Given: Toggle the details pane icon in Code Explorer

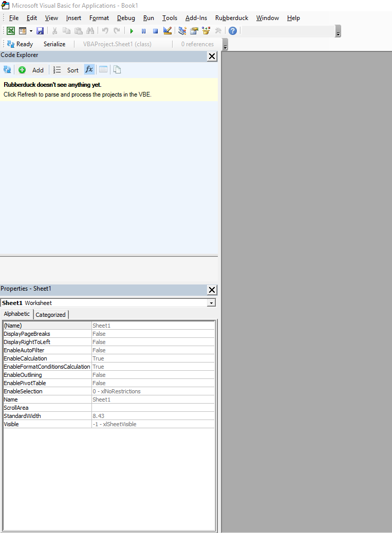Looking at the screenshot, I should click(x=103, y=70).
